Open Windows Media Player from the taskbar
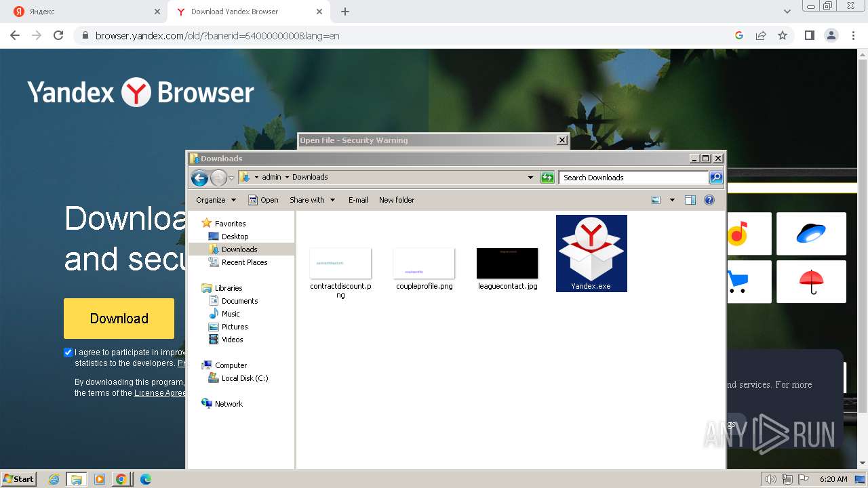 (99, 479)
